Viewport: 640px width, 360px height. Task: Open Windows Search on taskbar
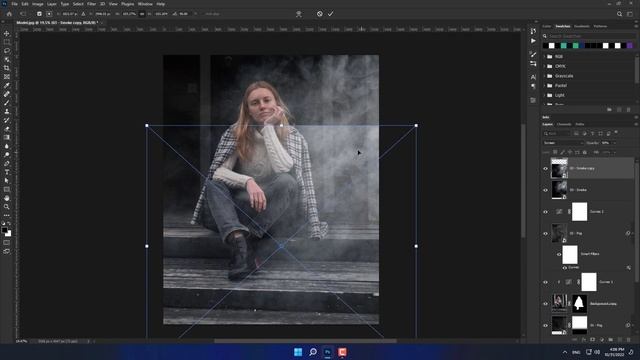pyautogui.click(x=313, y=352)
